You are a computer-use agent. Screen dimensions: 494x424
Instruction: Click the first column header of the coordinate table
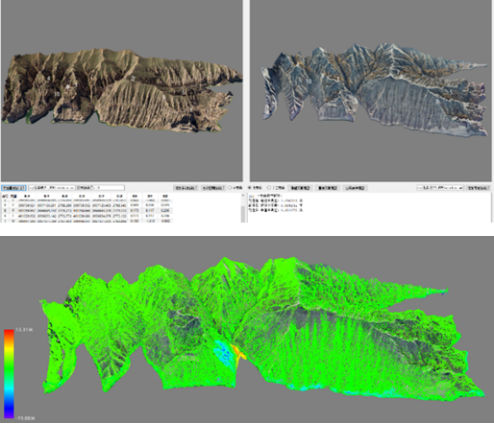5,196
